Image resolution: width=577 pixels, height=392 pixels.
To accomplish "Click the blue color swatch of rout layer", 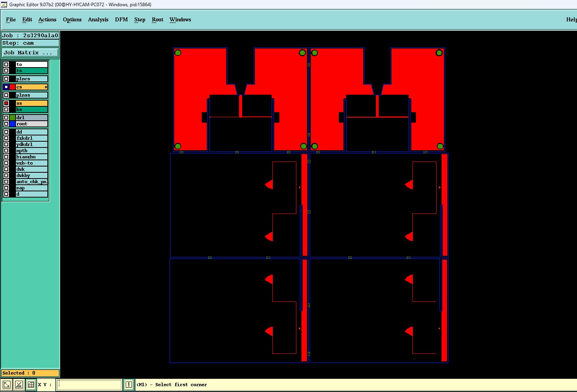I will click(12, 124).
